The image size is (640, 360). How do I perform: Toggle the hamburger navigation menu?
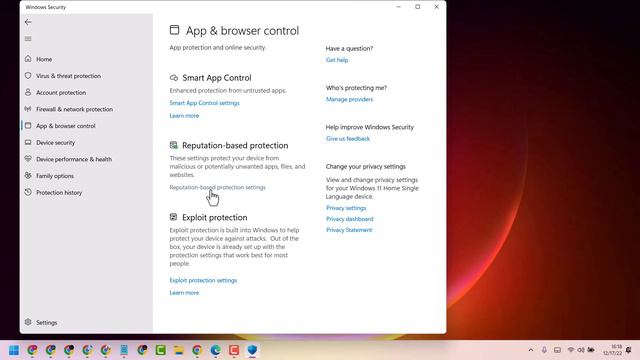pyautogui.click(x=28, y=39)
